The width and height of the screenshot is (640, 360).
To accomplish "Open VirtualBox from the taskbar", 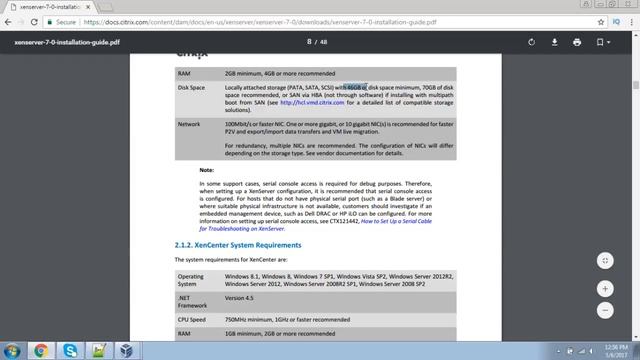I will (127, 351).
